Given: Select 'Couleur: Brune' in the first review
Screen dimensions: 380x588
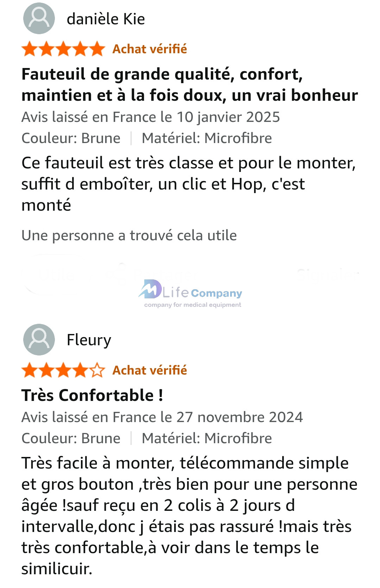Looking at the screenshot, I should tap(71, 138).
